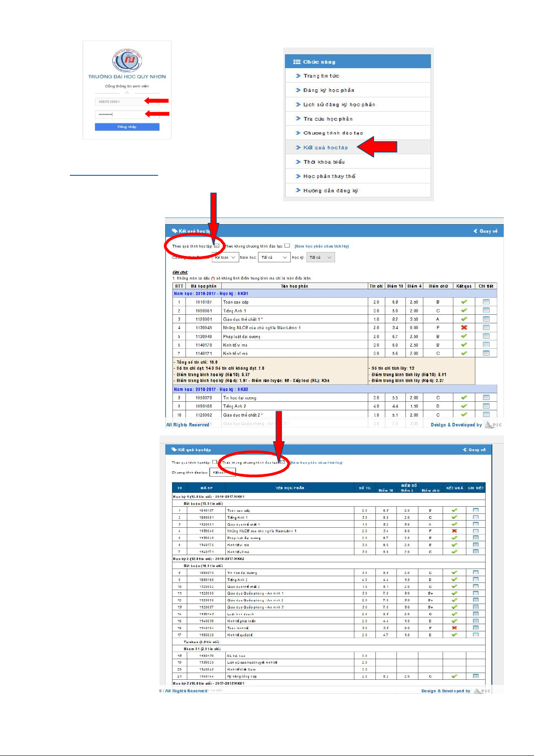Tick the empty Theo khung chương trình đào tạo checkbox
This screenshot has height=756, width=534.
click(287, 246)
